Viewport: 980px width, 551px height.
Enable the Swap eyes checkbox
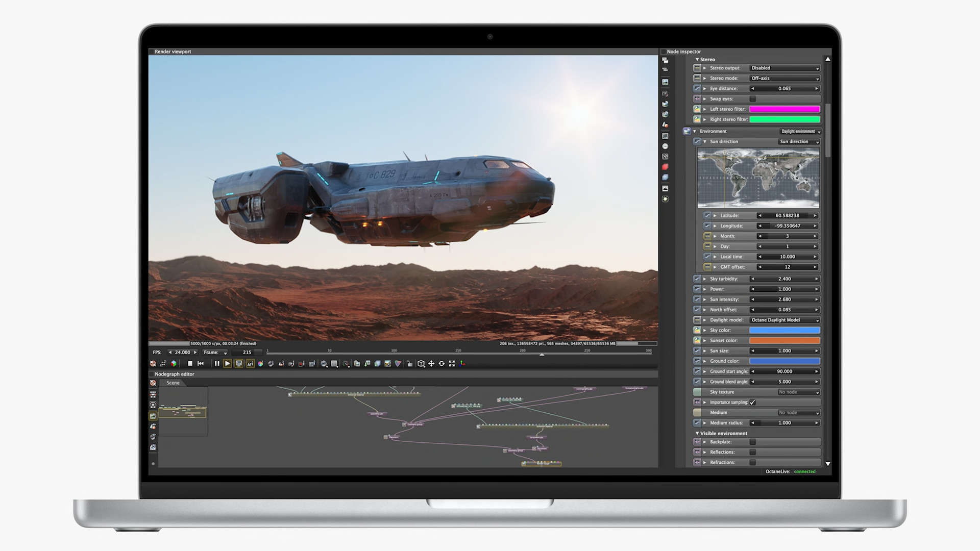[x=752, y=99]
